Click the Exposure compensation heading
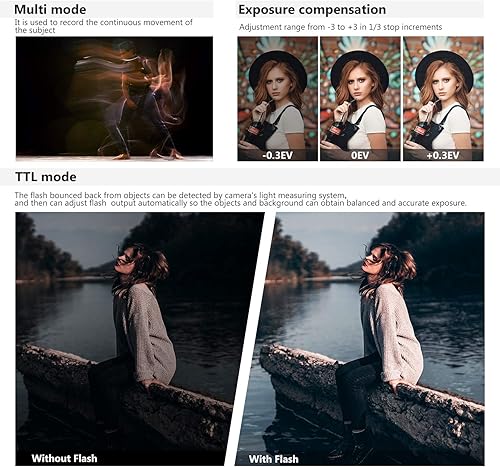The image size is (500, 467). point(312,9)
